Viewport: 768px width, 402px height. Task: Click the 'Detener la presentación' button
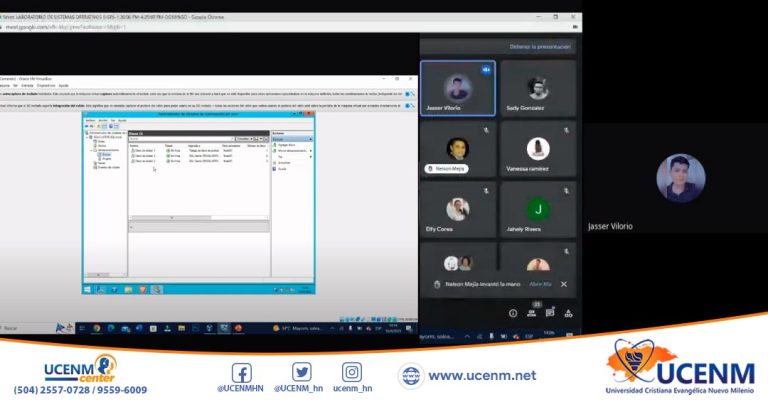(x=540, y=47)
